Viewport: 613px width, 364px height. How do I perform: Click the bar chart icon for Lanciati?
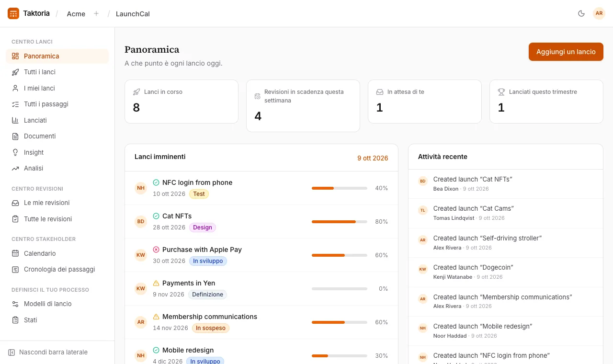(x=15, y=120)
